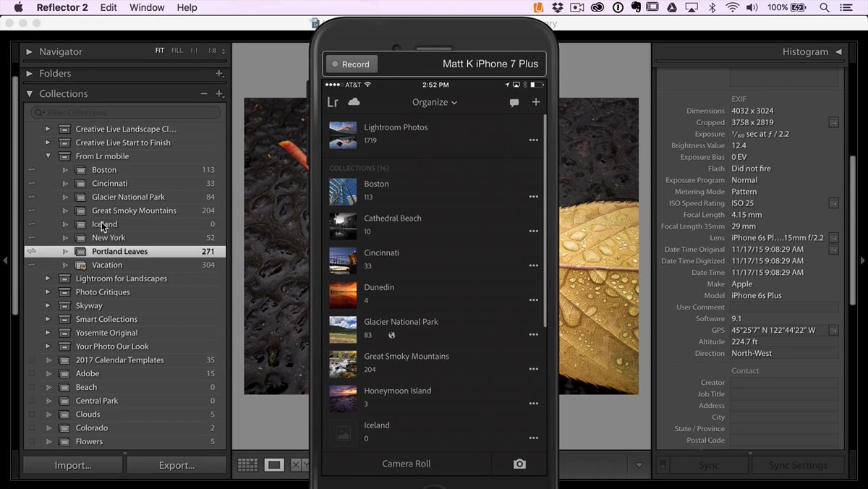868x489 pixels.
Task: Open the Edit menu in the menu bar
Action: [x=109, y=7]
